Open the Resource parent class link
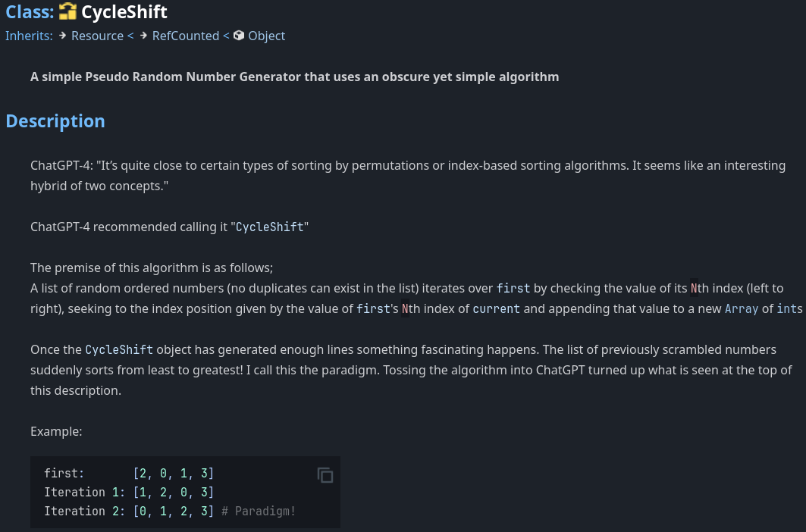 [97, 36]
